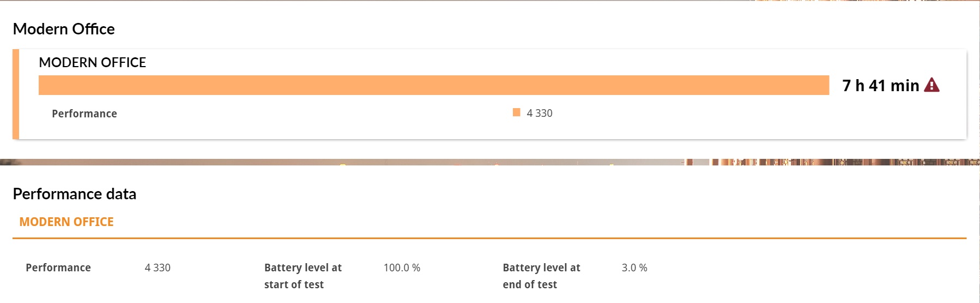The image size is (980, 303).
Task: Click the 3.0 % battery value
Action: pyautogui.click(x=634, y=268)
